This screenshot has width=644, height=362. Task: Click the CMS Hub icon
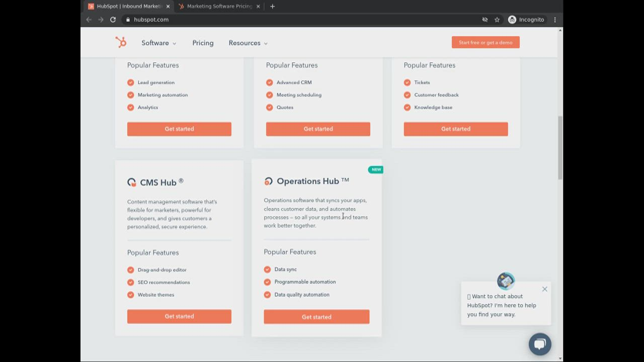pos(132,182)
